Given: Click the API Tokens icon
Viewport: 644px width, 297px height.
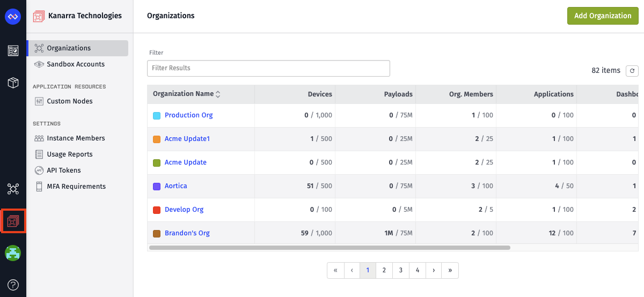Looking at the screenshot, I should (39, 170).
